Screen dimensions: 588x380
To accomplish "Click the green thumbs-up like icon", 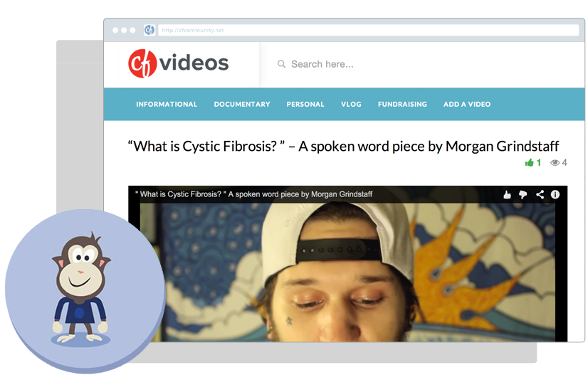I will tap(529, 163).
